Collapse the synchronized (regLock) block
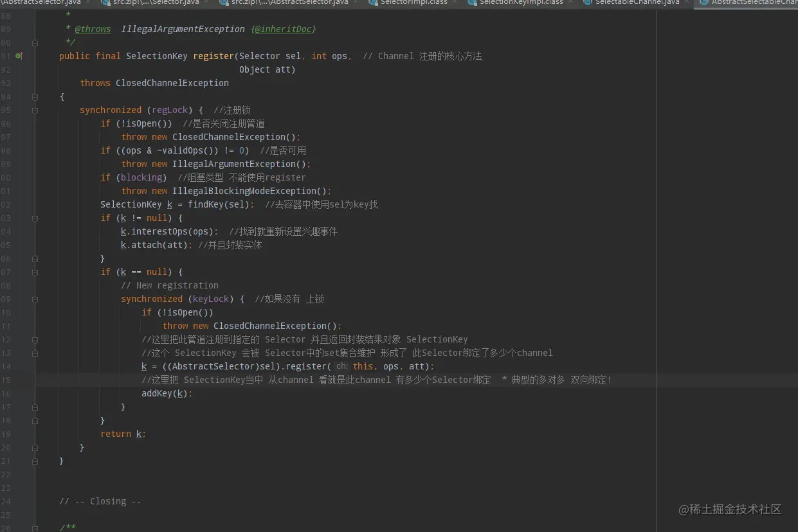This screenshot has width=798, height=532. pyautogui.click(x=35, y=110)
